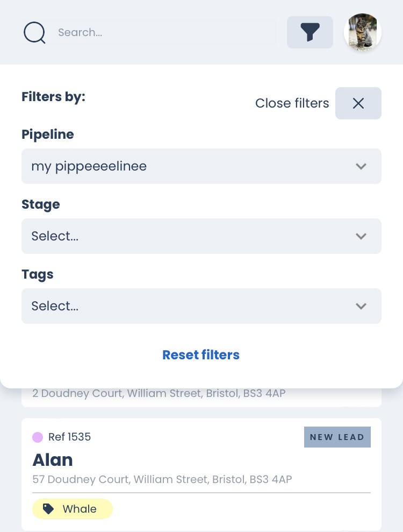Click the Whale tag chip

73,509
